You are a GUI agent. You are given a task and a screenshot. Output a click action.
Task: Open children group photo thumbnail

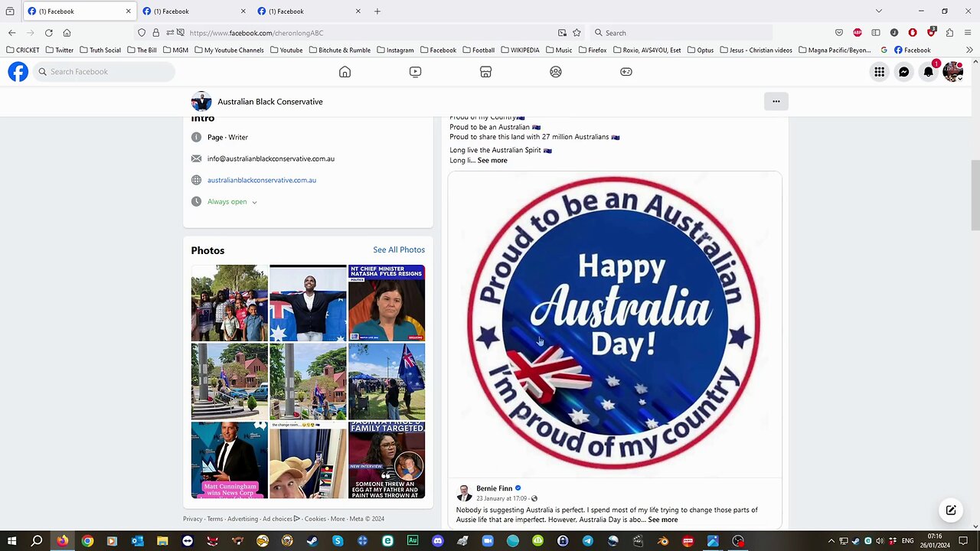(230, 303)
